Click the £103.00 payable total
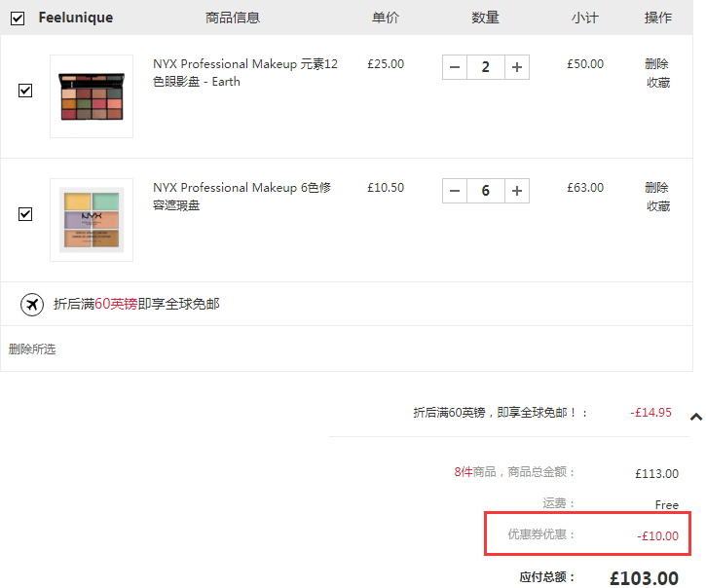This screenshot has height=588, width=706. [x=644, y=578]
